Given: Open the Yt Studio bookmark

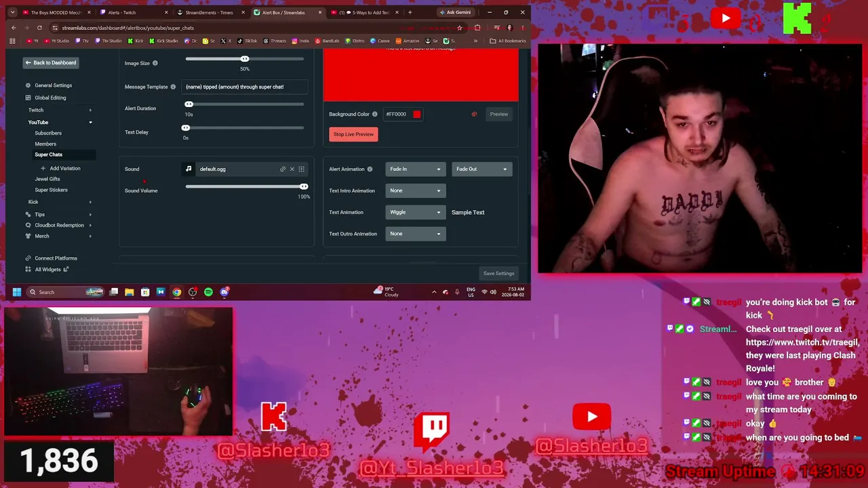Looking at the screenshot, I should tap(57, 41).
